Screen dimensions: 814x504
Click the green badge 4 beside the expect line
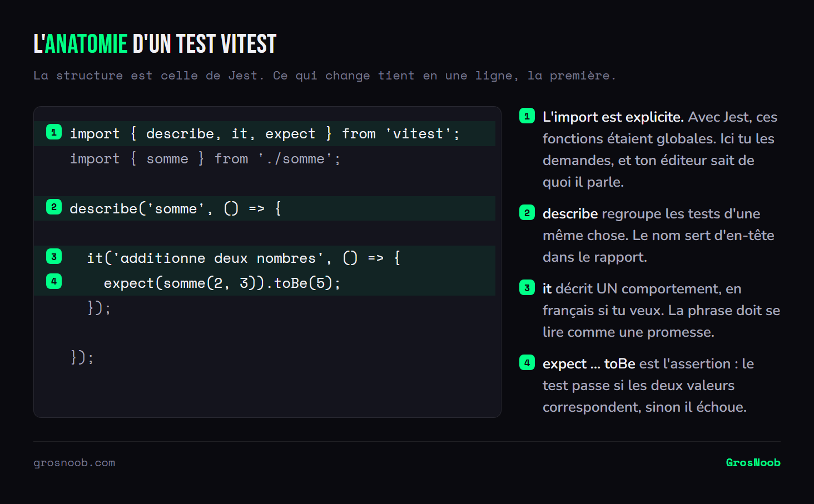54,281
